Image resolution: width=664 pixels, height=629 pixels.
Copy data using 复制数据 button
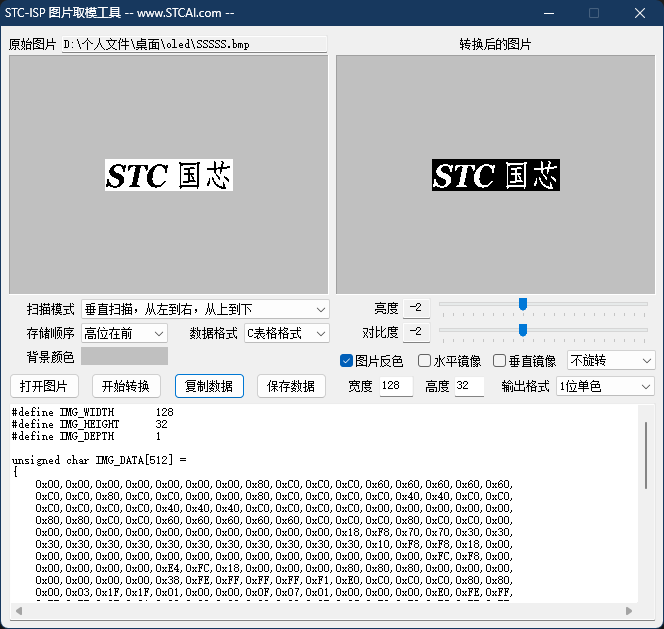click(x=209, y=386)
